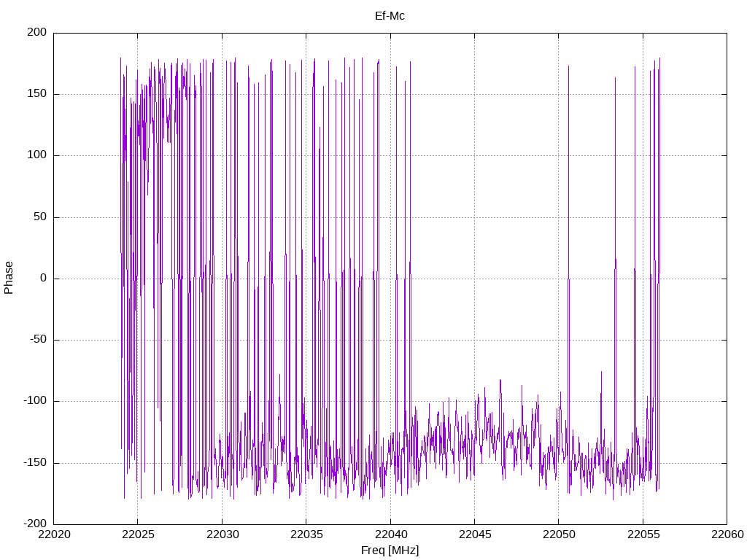Click the x-axis label Freq [MHz]
This screenshot has width=747, height=560.
click(x=390, y=551)
